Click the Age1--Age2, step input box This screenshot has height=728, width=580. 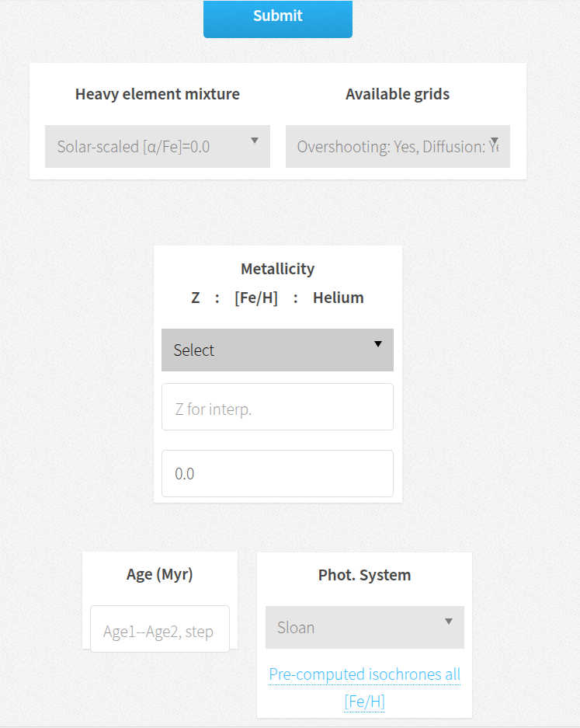click(159, 630)
